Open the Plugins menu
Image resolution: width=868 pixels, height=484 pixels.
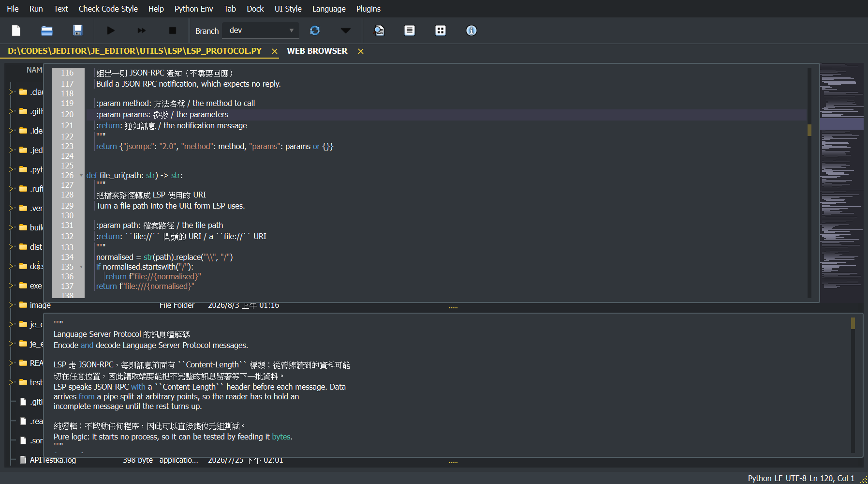coord(368,9)
